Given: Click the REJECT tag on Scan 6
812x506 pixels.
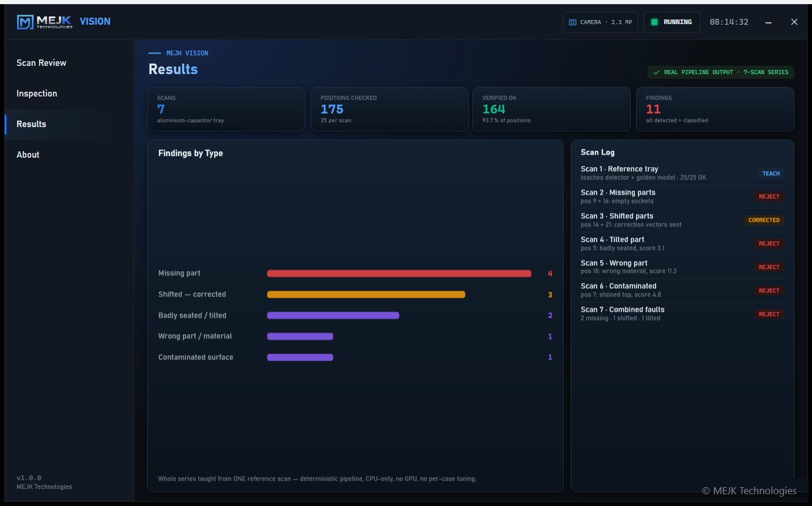Looking at the screenshot, I should [769, 291].
